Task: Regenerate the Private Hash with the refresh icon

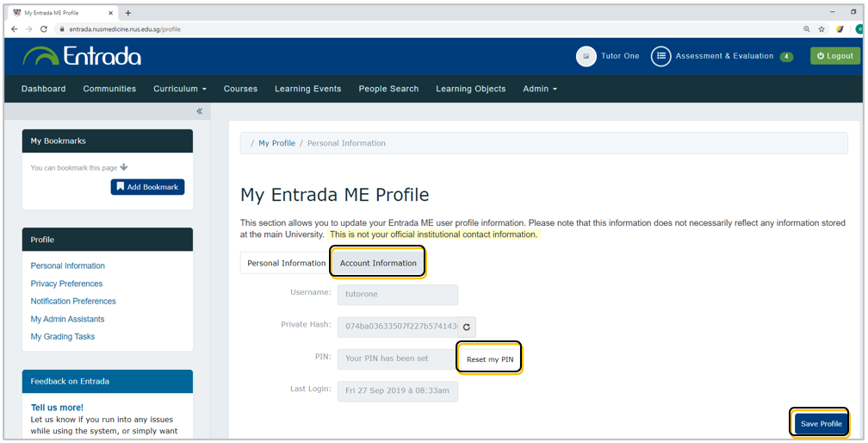Action: (x=467, y=327)
